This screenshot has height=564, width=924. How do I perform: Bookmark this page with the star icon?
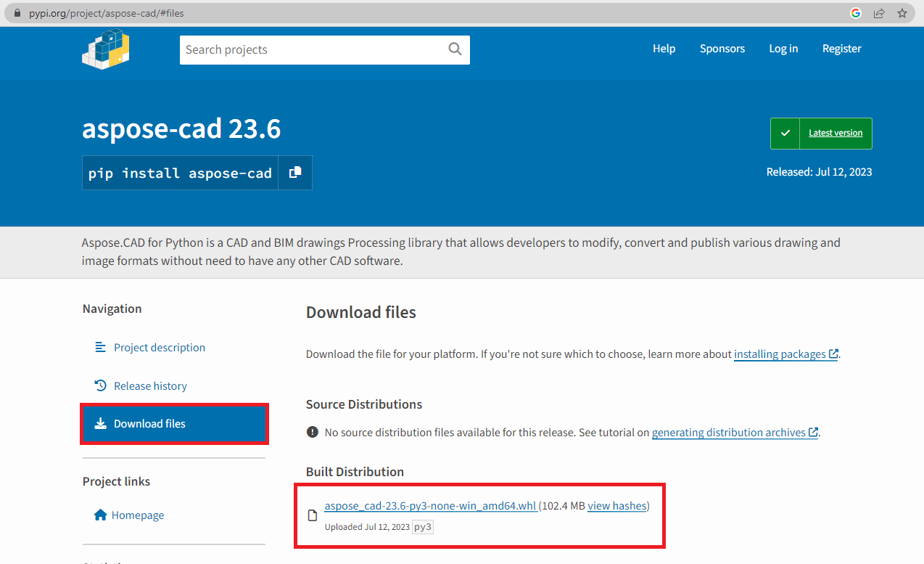(x=902, y=13)
